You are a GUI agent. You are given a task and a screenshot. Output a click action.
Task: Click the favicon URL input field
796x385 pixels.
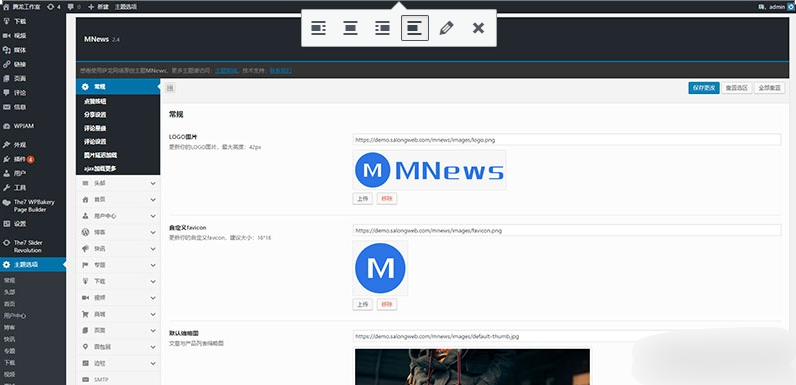point(567,230)
